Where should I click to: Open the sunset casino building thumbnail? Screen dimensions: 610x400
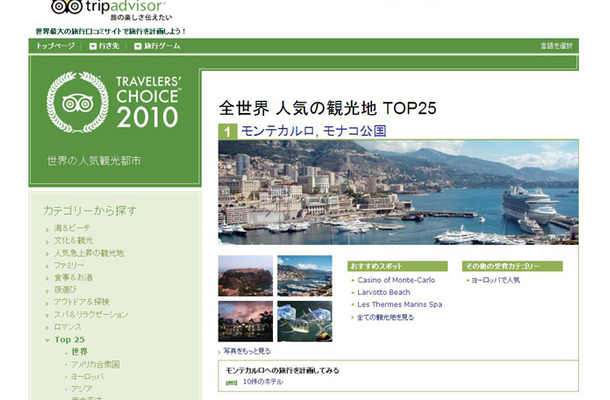coord(245,321)
